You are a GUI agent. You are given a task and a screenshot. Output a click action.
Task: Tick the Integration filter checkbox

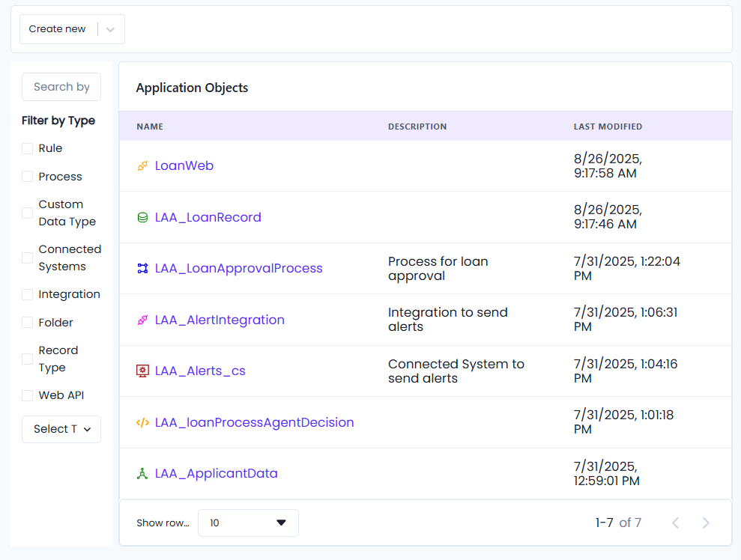coord(28,294)
